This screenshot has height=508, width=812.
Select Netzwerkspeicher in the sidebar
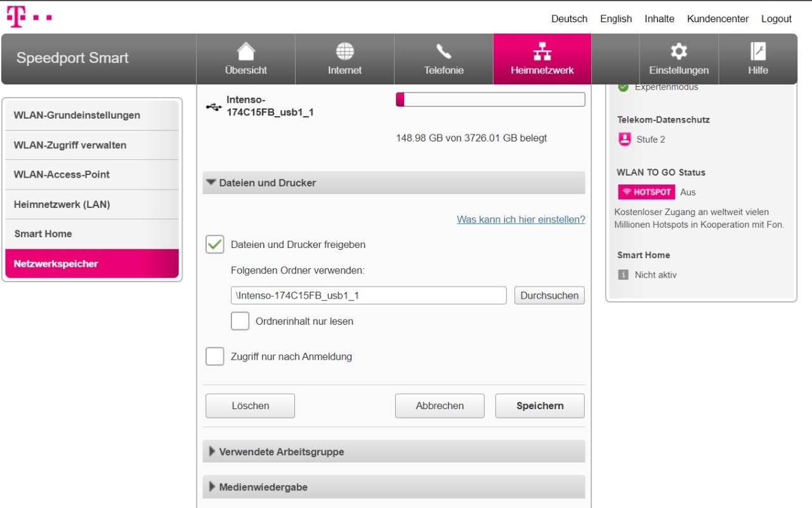[x=92, y=264]
